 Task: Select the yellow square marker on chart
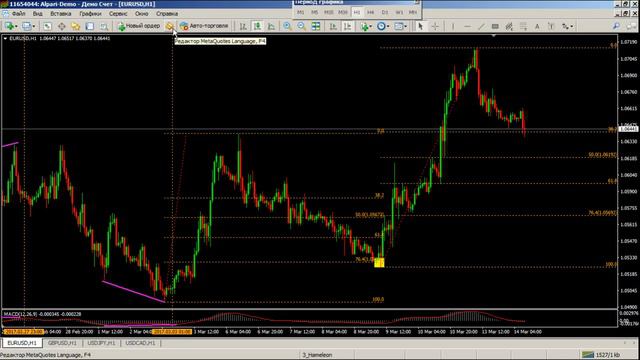[x=379, y=262]
